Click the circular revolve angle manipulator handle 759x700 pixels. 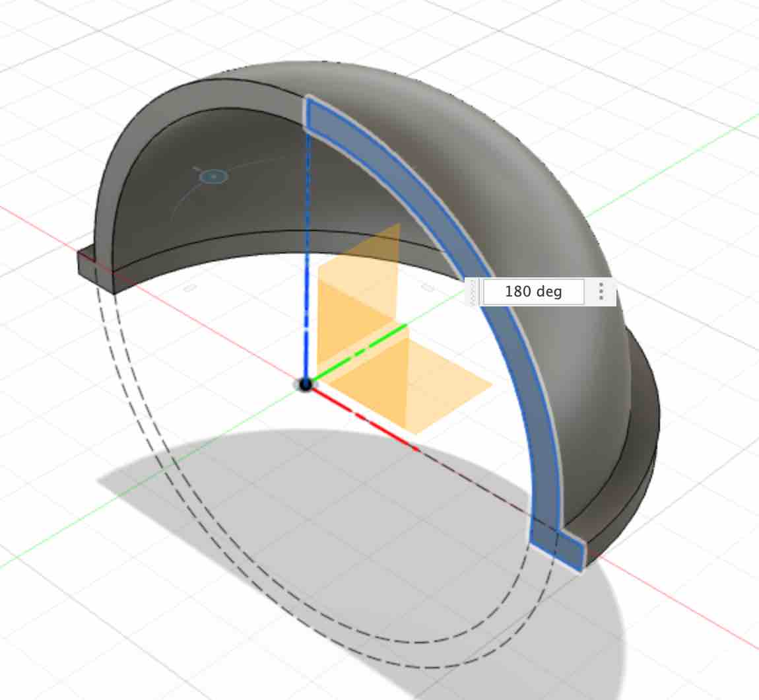pos(213,176)
